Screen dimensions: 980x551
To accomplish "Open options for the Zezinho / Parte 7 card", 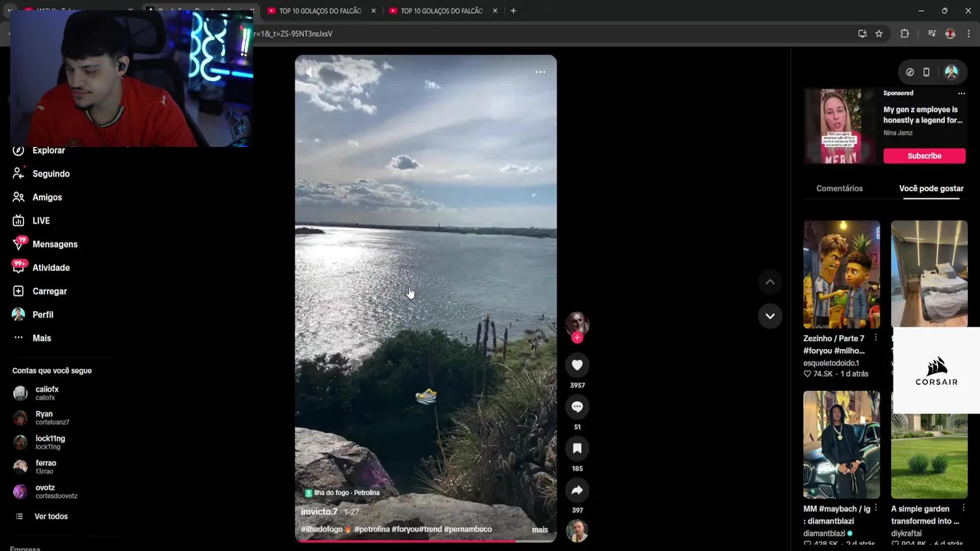I will click(x=875, y=337).
